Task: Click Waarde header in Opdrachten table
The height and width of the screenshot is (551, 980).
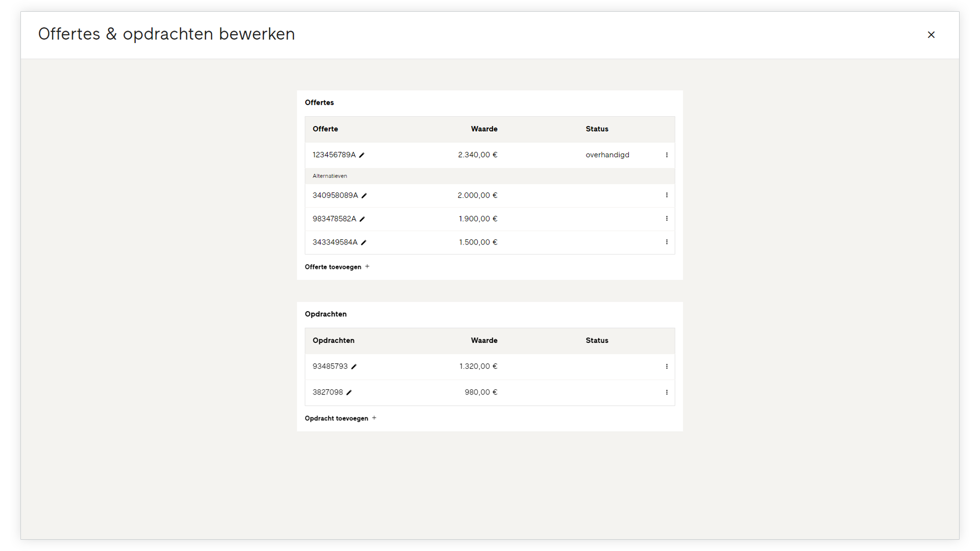Action: 484,341
